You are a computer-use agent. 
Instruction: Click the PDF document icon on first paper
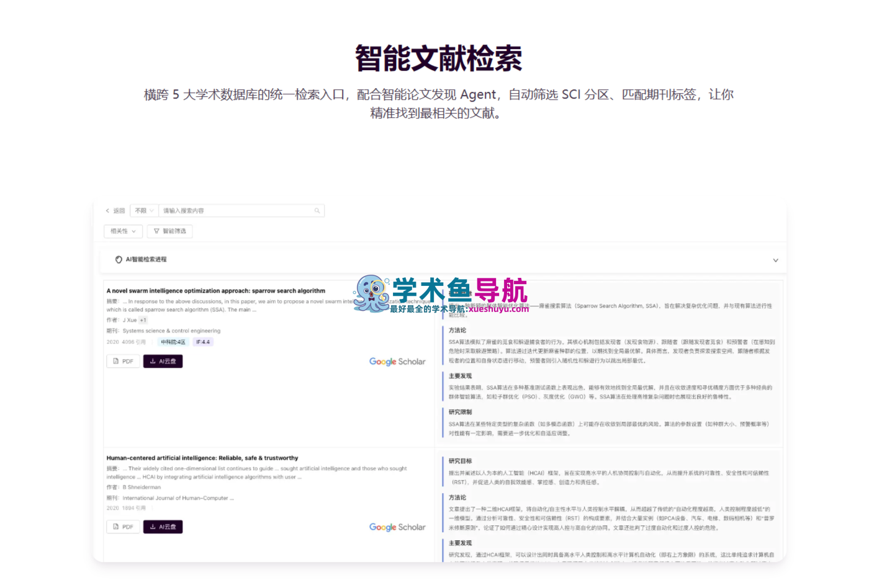coord(116,360)
